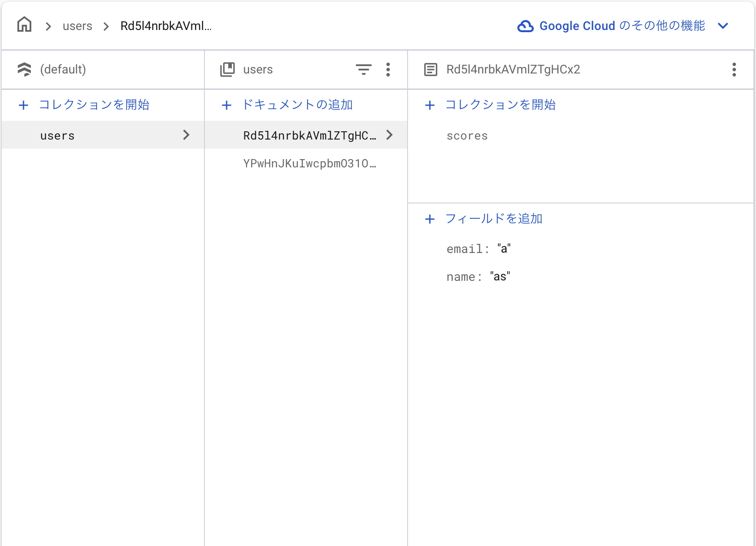Click the name field value "as"
The width and height of the screenshot is (756, 546).
[x=500, y=276]
